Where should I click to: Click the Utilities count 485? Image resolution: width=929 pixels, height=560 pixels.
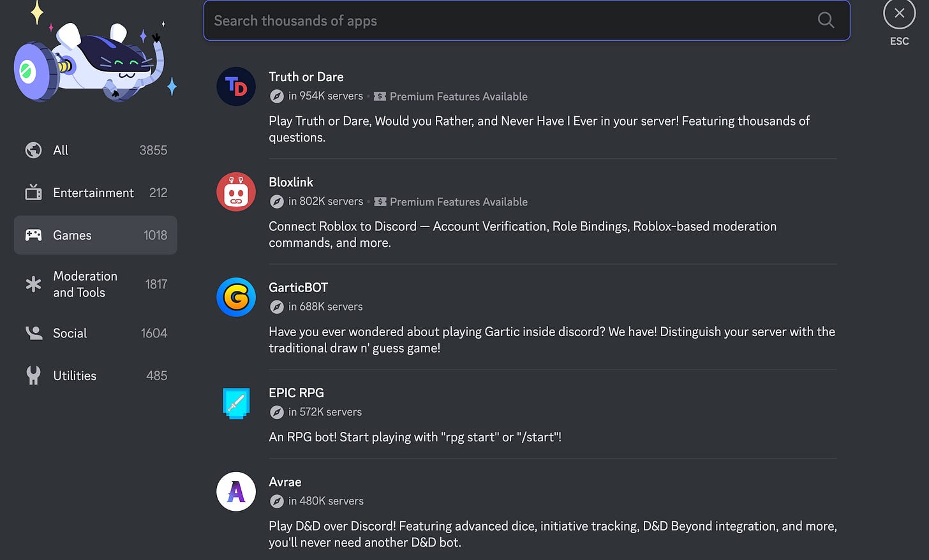156,376
